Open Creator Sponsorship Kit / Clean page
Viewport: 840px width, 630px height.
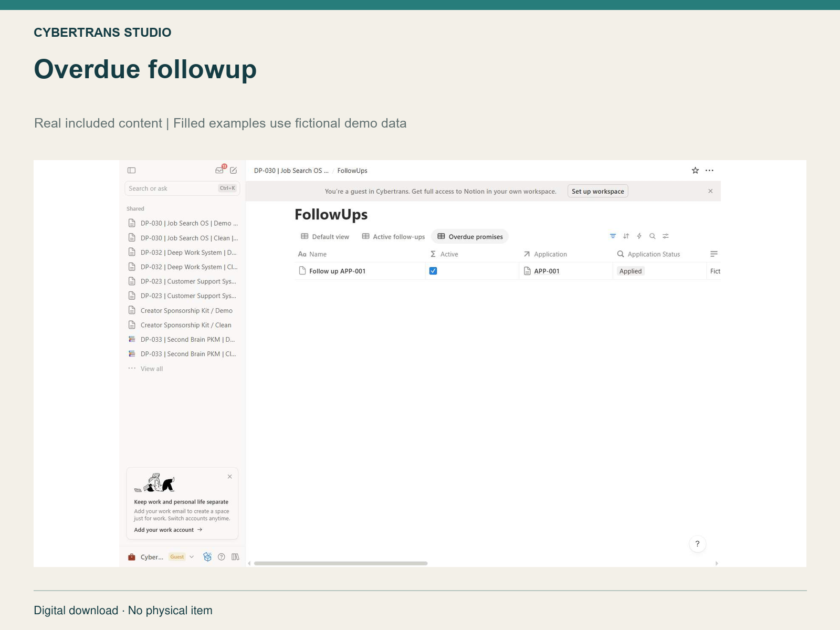pyautogui.click(x=183, y=325)
